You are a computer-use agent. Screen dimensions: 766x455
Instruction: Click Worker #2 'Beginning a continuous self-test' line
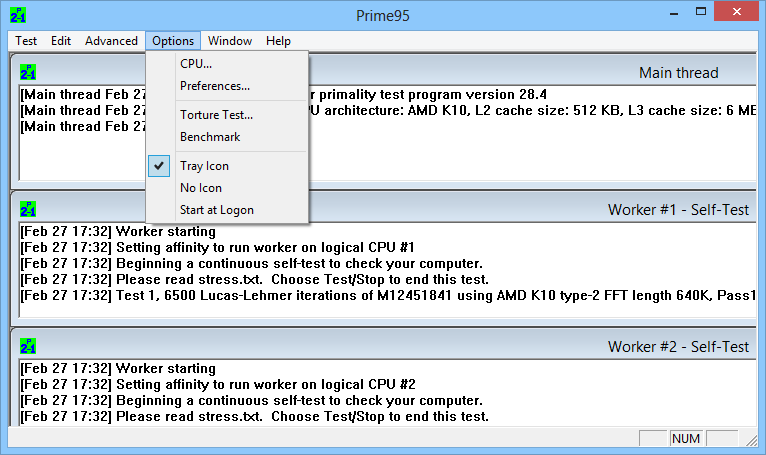click(x=251, y=401)
